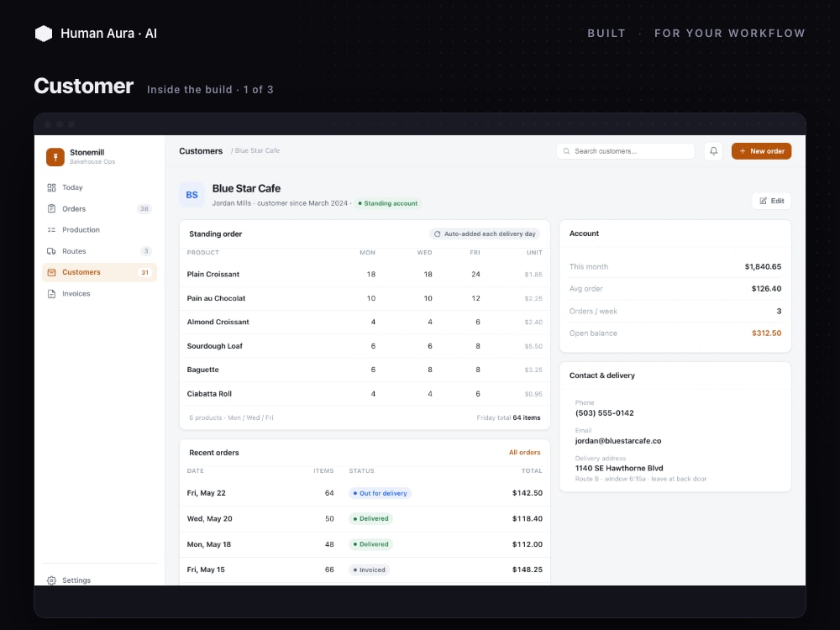840x630 pixels.
Task: Select Ciabatta Roll product
Action: (x=209, y=394)
